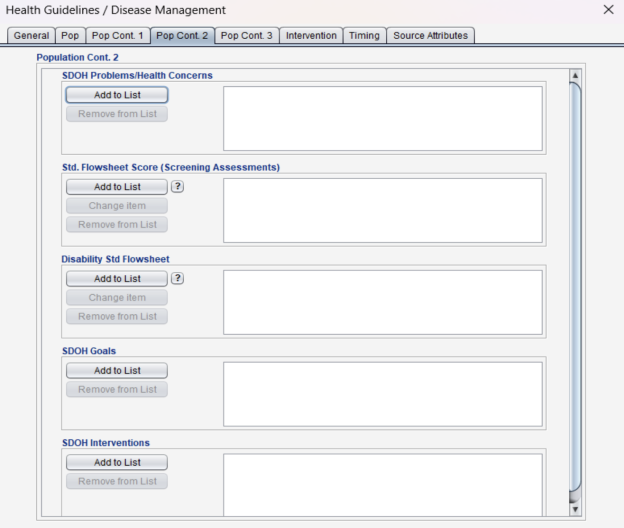Screen dimensions: 624x528
Task: Select the Pop Cont. 1 tab
Action: 117,36
